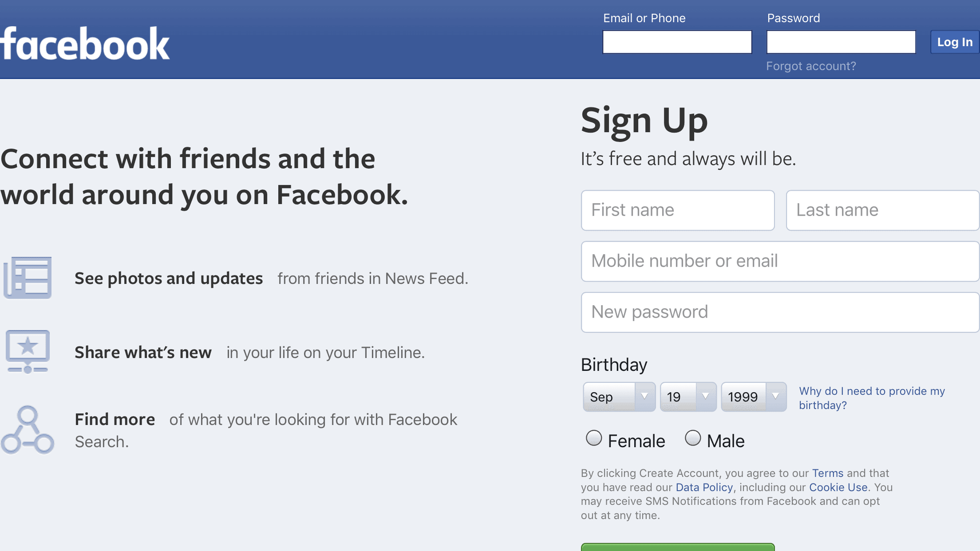Click the News Feed newspaper icon
The width and height of the screenshot is (980, 551).
pyautogui.click(x=28, y=278)
